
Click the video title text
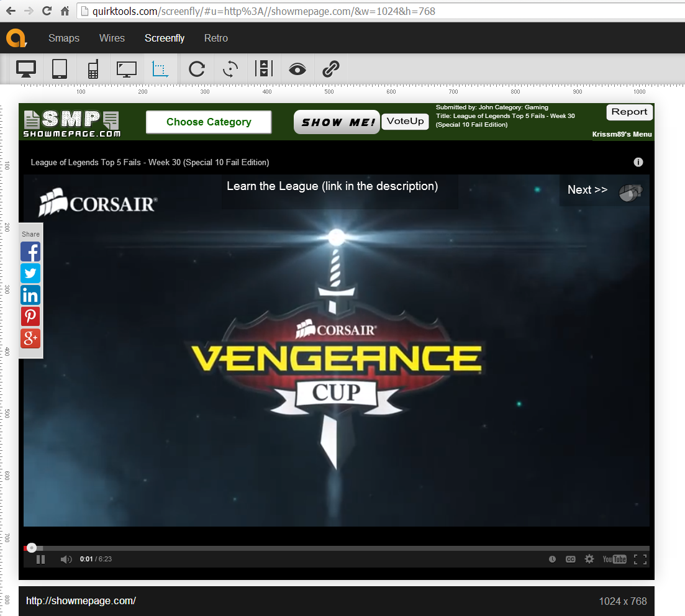150,162
